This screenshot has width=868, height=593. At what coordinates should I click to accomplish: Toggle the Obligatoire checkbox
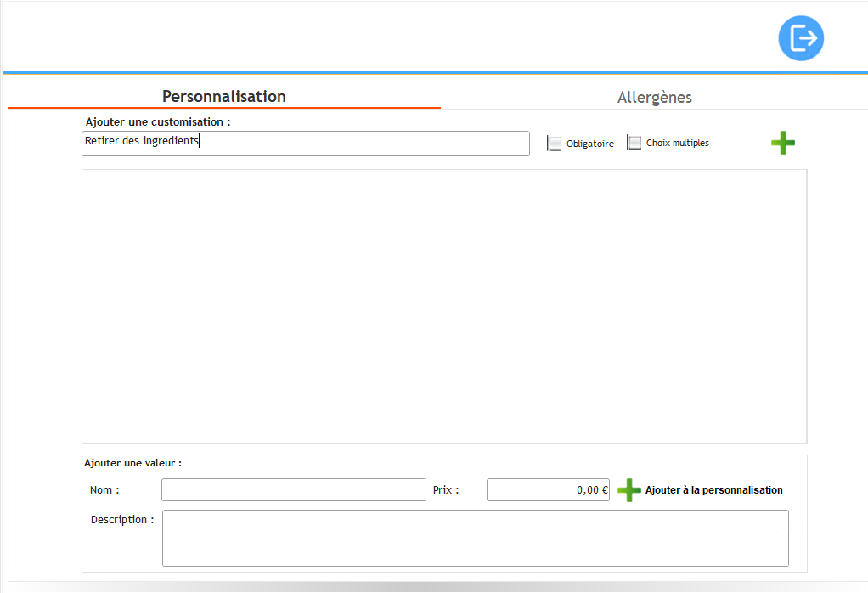tap(555, 144)
